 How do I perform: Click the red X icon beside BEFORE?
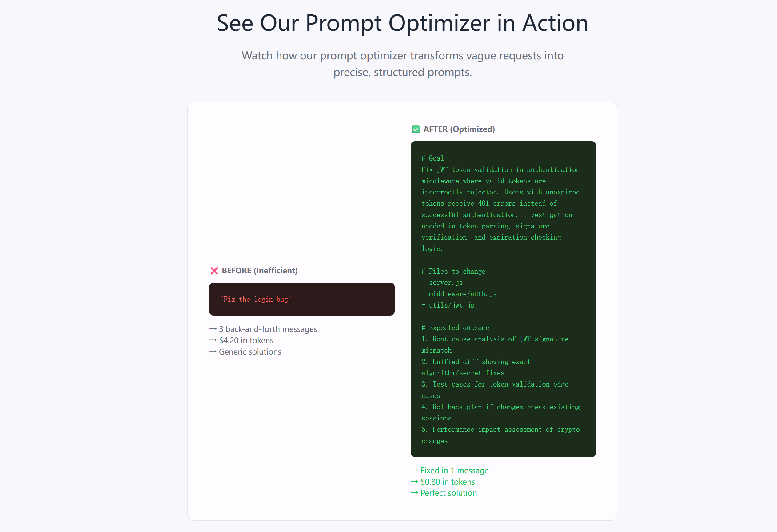point(214,271)
